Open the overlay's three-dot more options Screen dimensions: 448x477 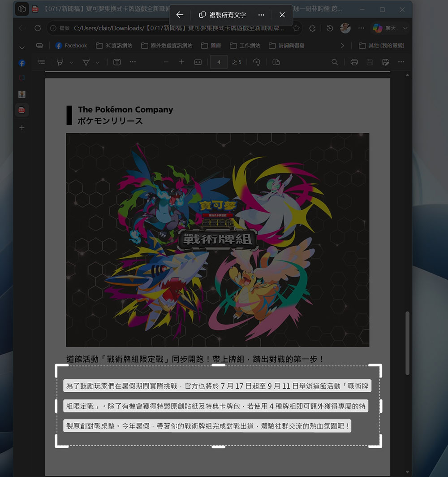[x=261, y=15]
